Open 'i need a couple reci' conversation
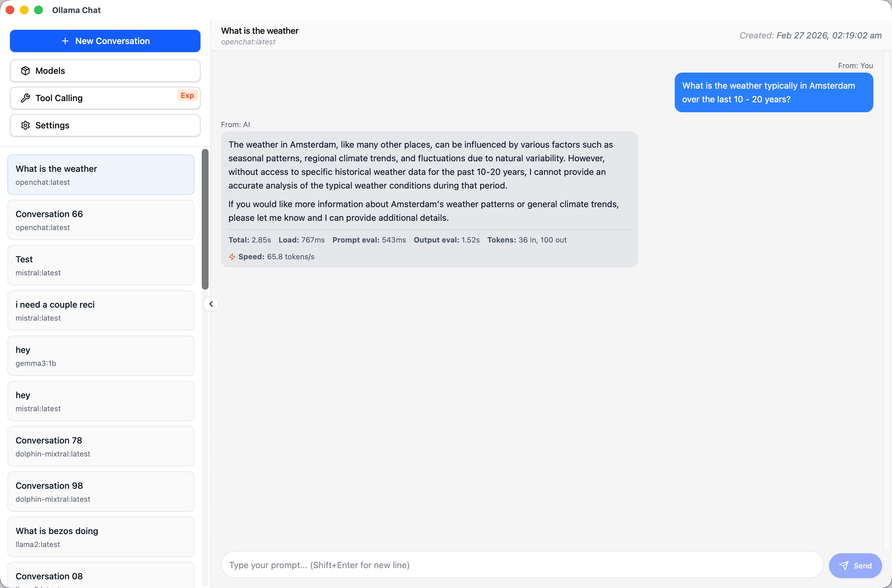 [101, 310]
